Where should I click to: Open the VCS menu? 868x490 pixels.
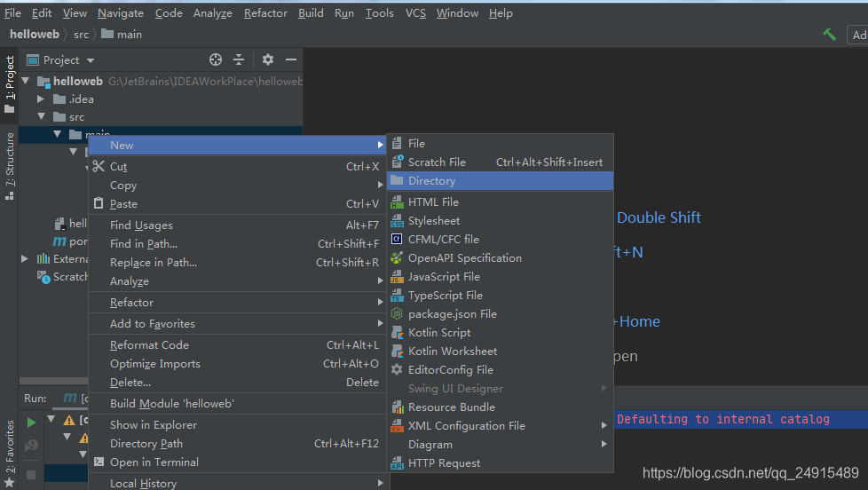(415, 12)
